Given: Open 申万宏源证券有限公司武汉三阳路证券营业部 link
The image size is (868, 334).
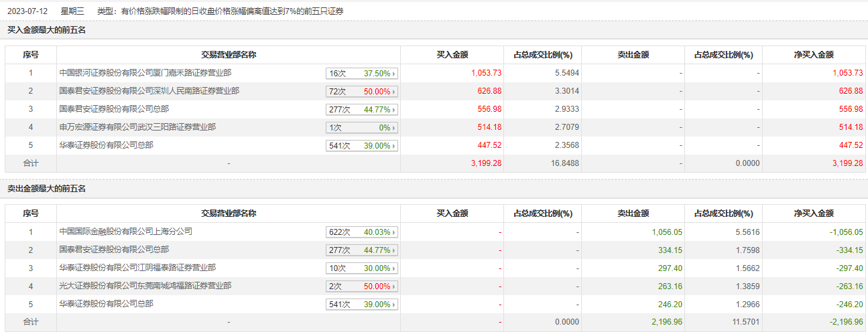Looking at the screenshot, I should point(137,127).
